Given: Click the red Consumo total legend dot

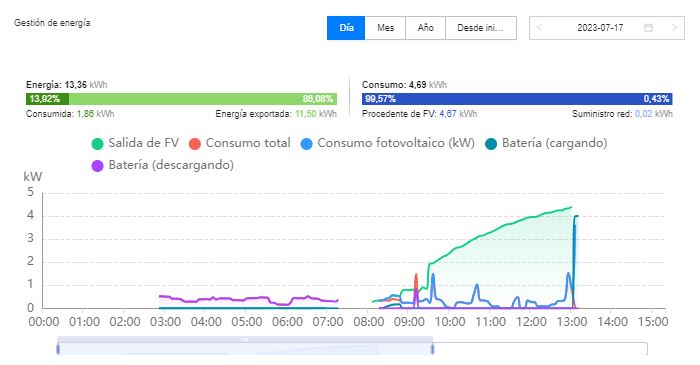Looking at the screenshot, I should coord(195,144).
